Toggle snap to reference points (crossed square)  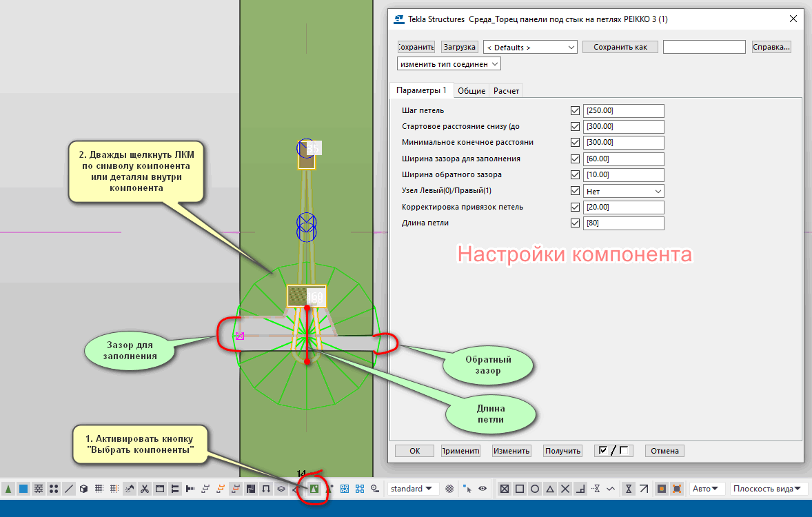point(505,489)
